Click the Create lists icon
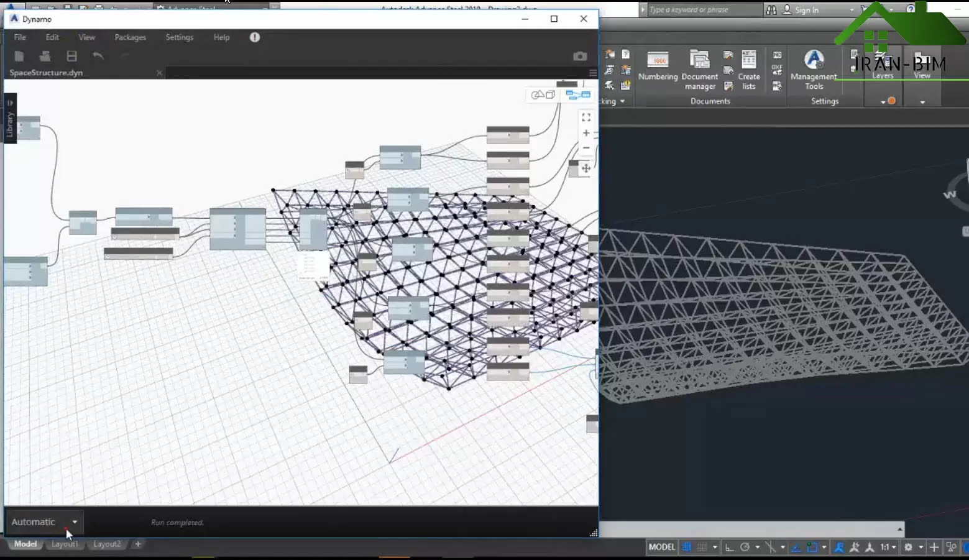969x560 pixels. point(749,70)
